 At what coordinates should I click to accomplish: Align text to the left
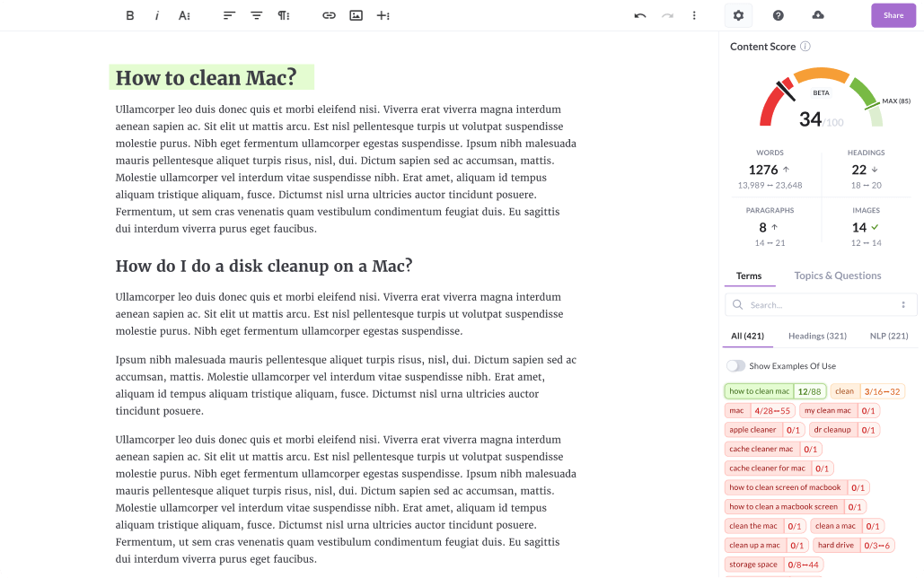point(229,15)
